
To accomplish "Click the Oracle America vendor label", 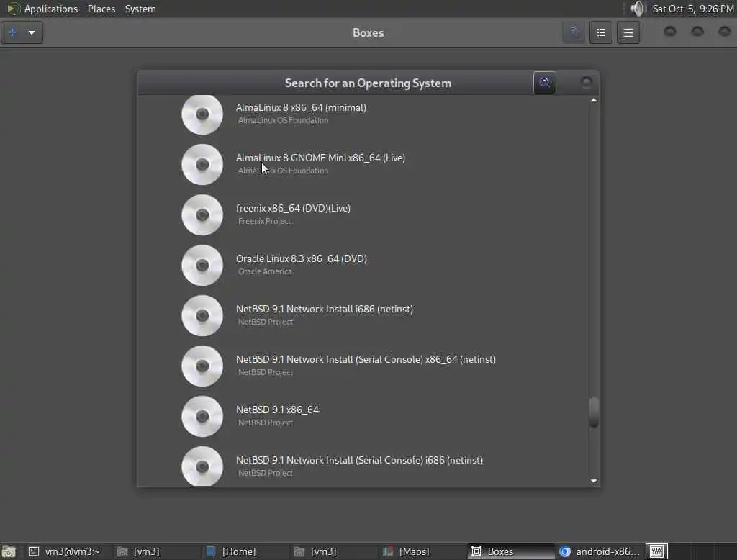I will [x=265, y=271].
